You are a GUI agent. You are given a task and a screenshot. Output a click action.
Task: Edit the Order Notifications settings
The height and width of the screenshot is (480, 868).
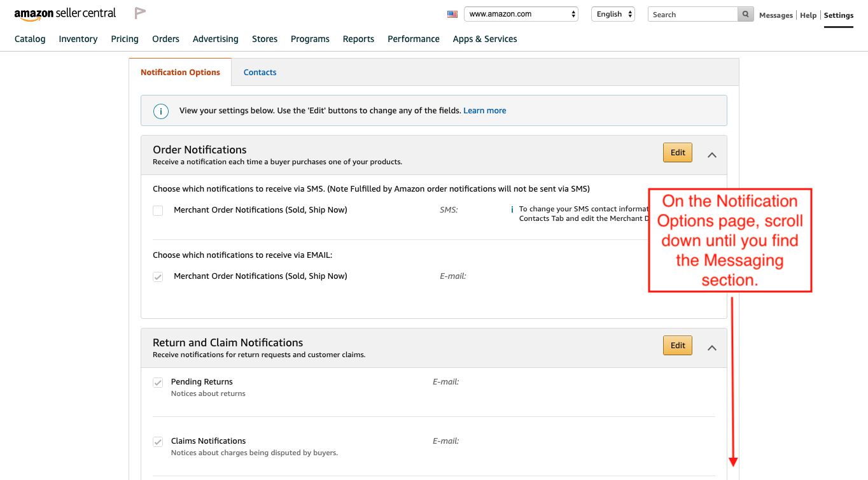pos(677,153)
